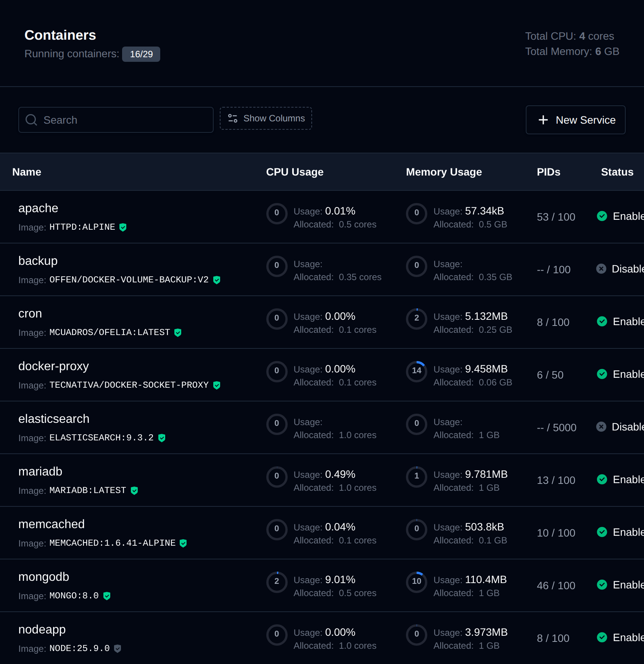644x664 pixels.
Task: Click the Total CPU: 4 cores label
Action: 570,36
